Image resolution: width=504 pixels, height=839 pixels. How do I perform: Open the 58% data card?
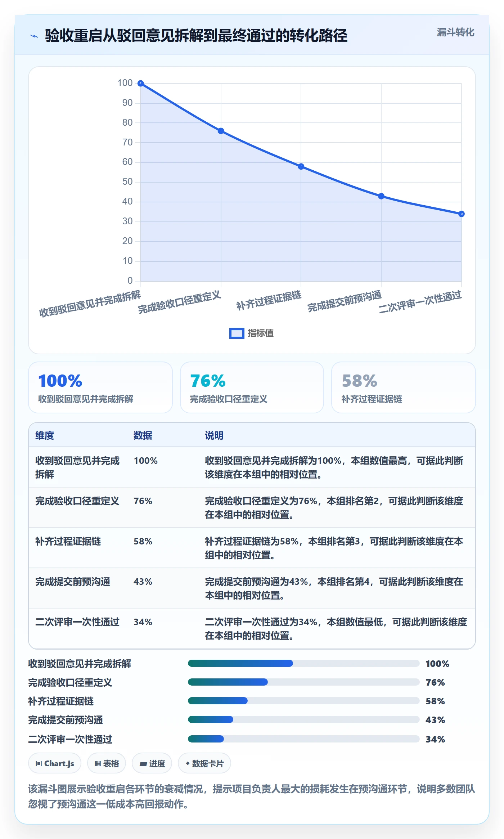tap(404, 387)
